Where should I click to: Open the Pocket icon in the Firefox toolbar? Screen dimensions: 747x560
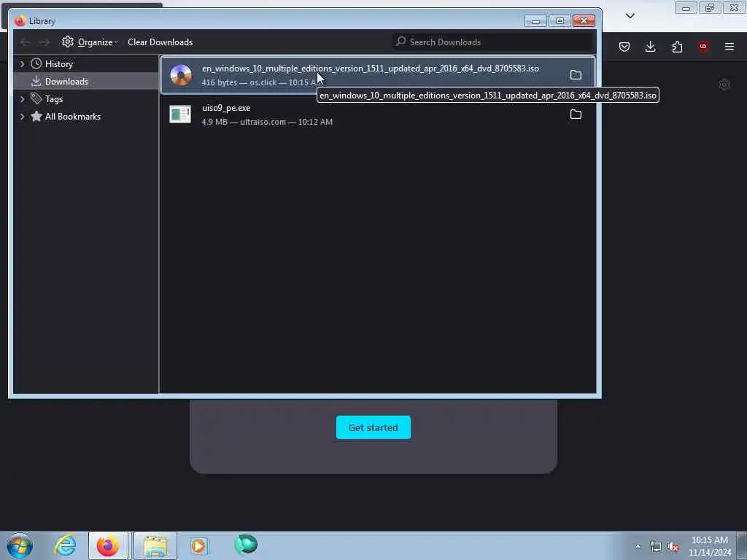point(624,47)
